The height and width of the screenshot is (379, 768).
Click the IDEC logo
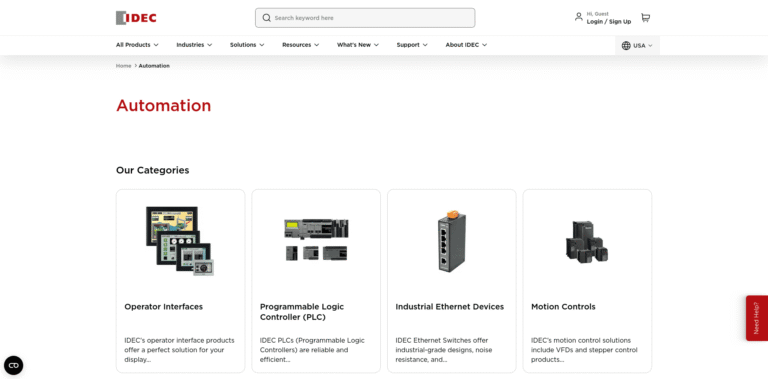136,18
